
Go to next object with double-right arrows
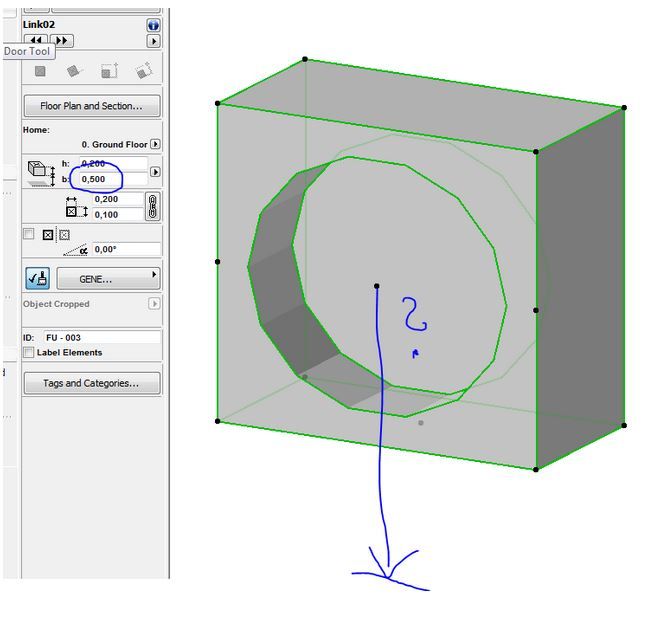(x=61, y=40)
